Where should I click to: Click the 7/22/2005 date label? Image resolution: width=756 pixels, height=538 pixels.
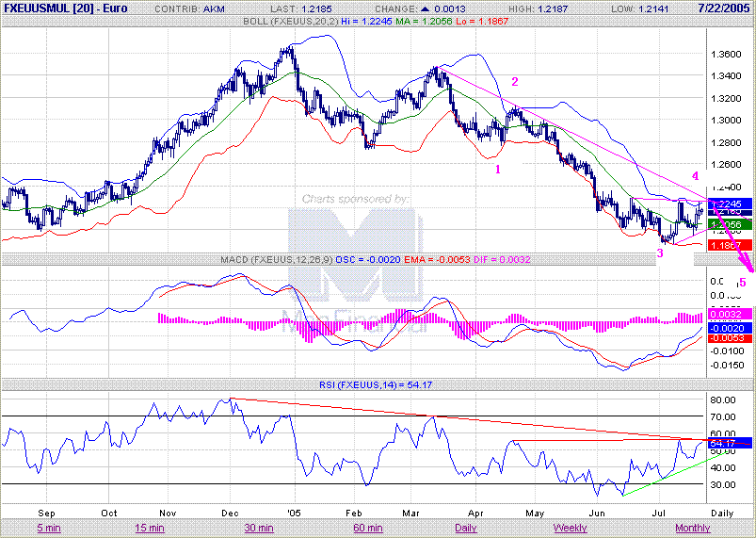click(x=725, y=8)
